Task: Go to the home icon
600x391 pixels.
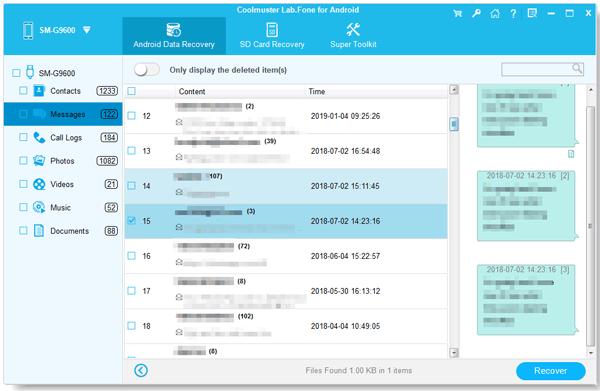Action: pyautogui.click(x=495, y=14)
